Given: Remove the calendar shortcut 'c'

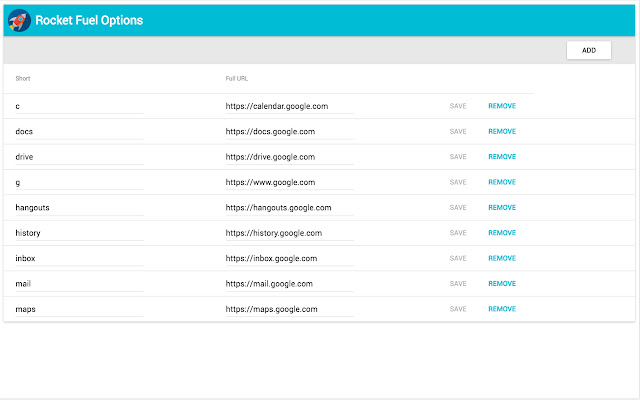Looking at the screenshot, I should pyautogui.click(x=502, y=106).
